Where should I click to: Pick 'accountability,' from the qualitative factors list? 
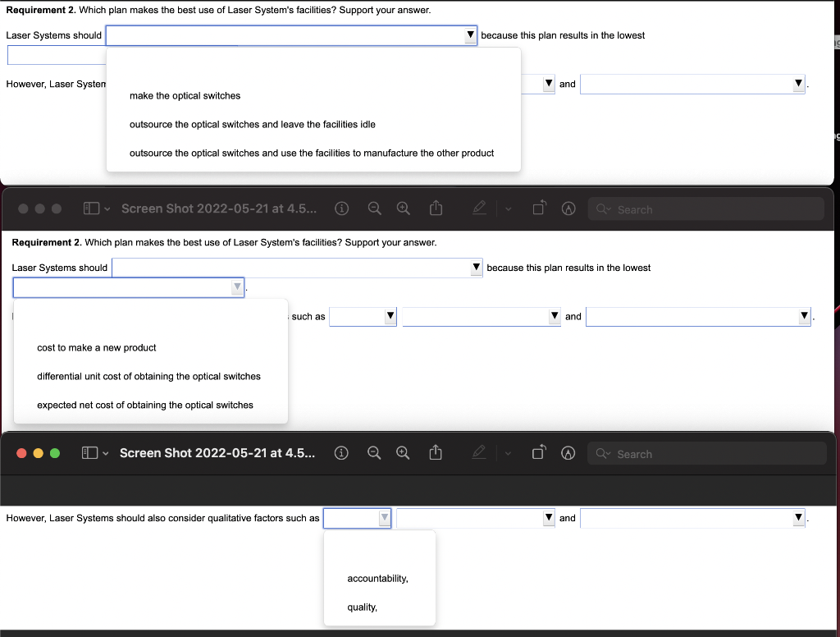click(379, 579)
